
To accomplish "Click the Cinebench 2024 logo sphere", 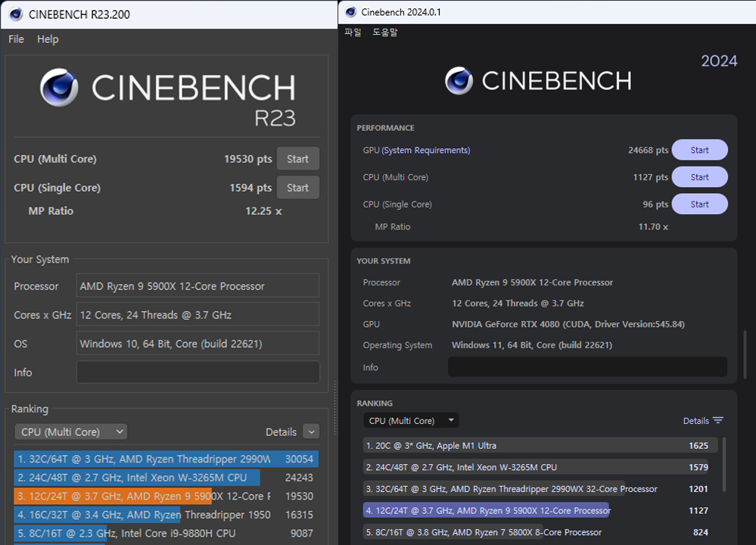I will pos(459,80).
